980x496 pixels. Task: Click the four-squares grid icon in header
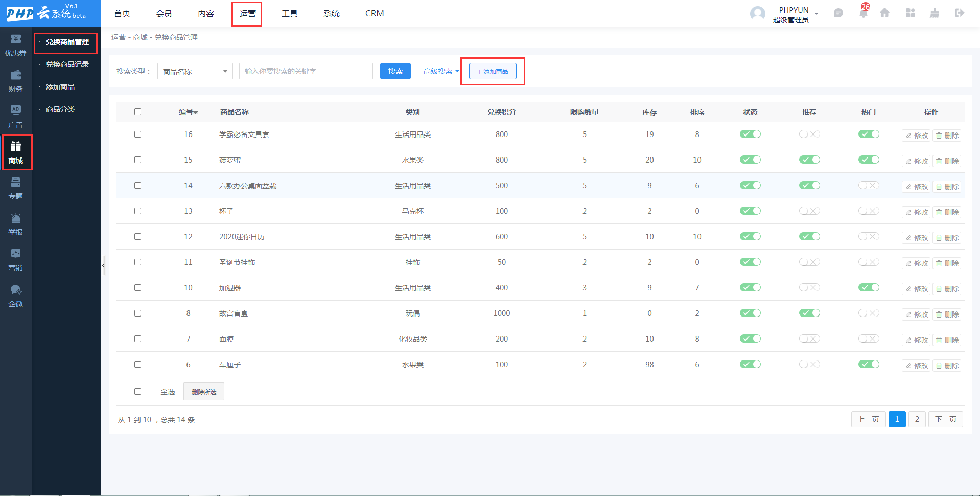pyautogui.click(x=910, y=13)
